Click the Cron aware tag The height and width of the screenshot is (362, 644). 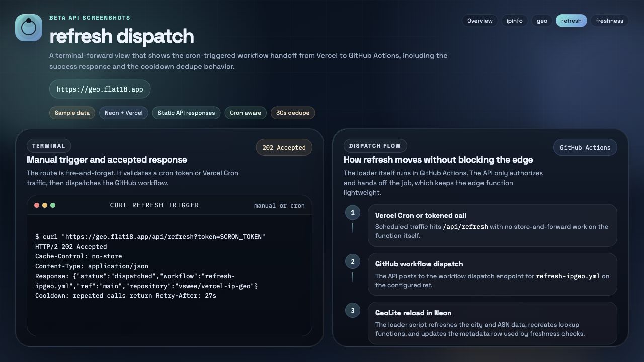(x=246, y=113)
